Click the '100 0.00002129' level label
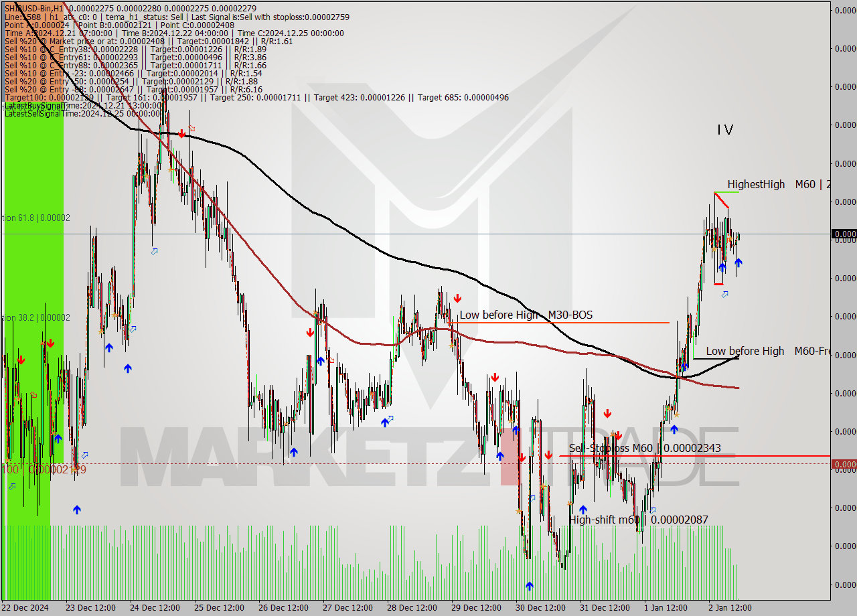 44,469
